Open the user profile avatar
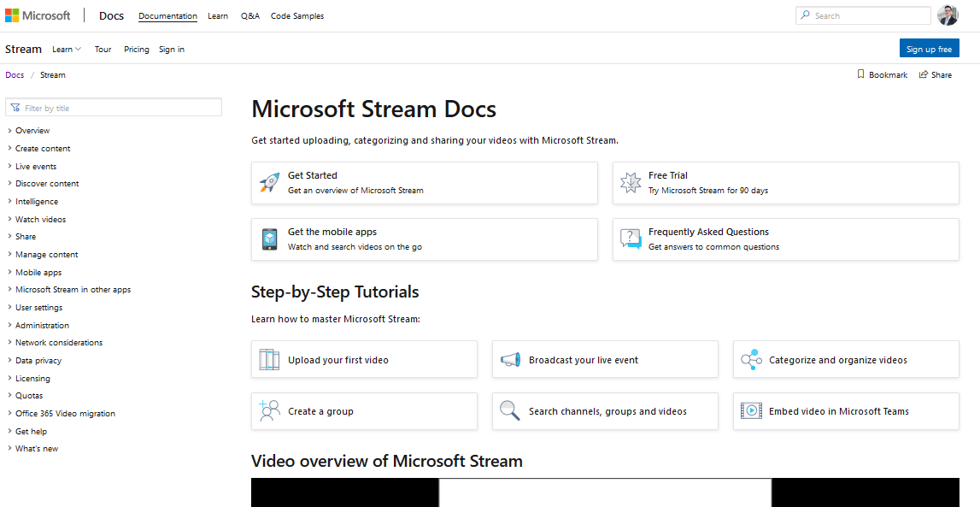The width and height of the screenshot is (980, 507). click(x=948, y=15)
